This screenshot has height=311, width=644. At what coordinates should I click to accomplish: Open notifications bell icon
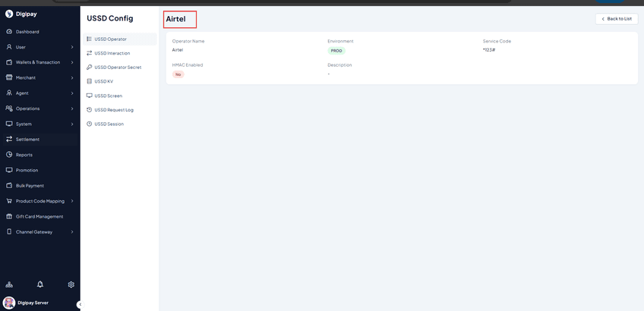39,284
